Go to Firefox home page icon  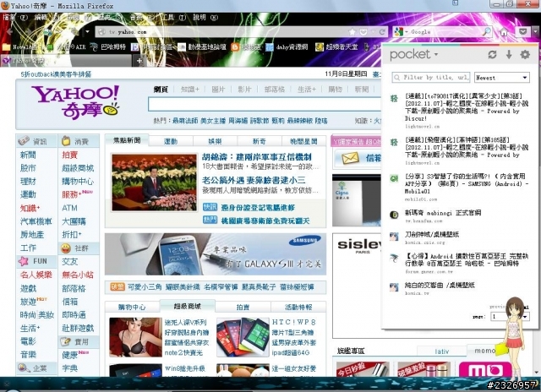tap(504, 32)
